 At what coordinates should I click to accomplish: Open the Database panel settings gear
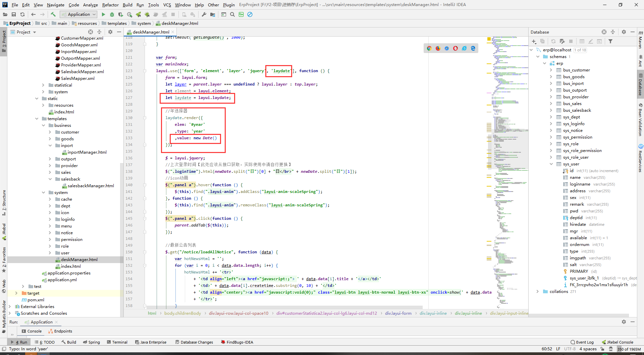coord(624,32)
